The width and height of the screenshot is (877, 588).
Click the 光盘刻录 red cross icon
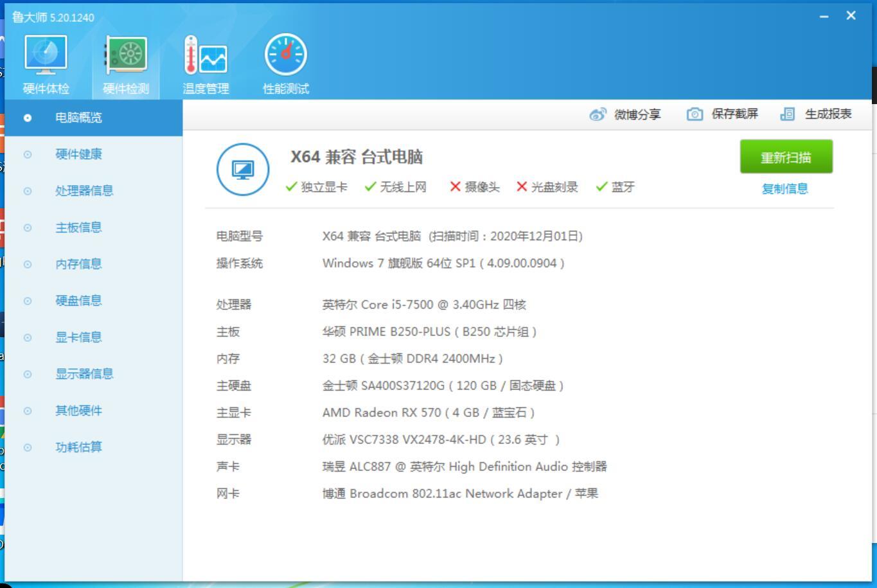[522, 186]
